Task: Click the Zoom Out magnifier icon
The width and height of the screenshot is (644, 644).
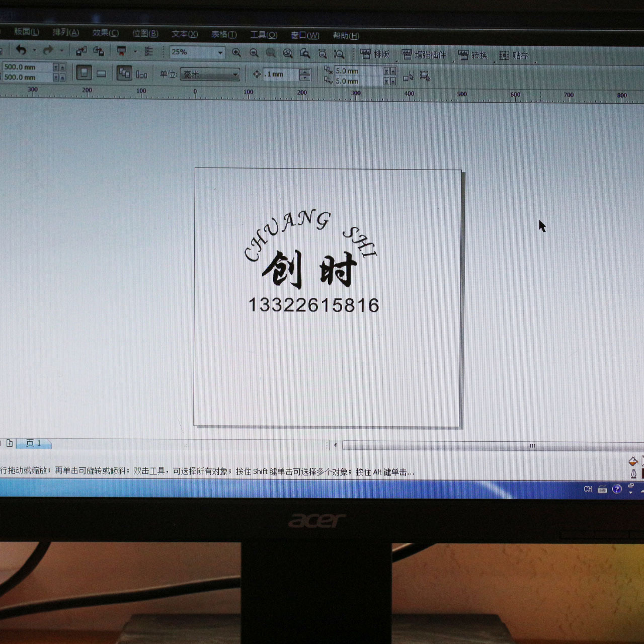Action: click(x=254, y=53)
